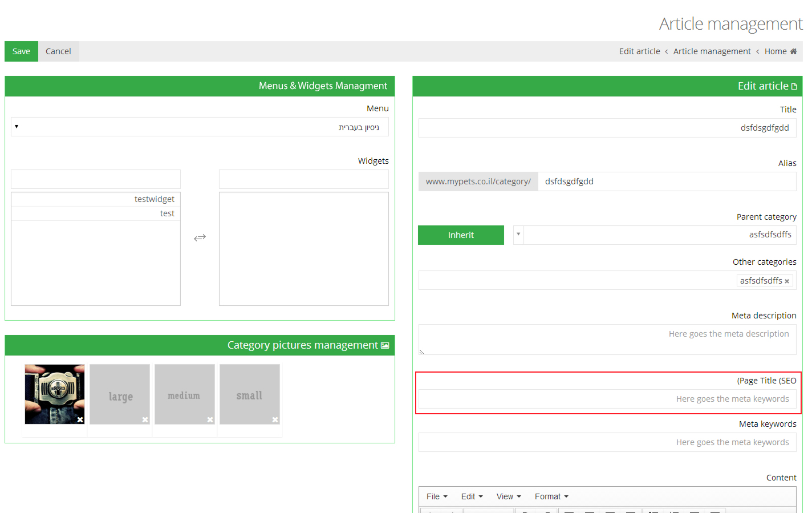The width and height of the screenshot is (812, 513).
Task: Click the picture icon in Category pictures header
Action: [x=385, y=345]
